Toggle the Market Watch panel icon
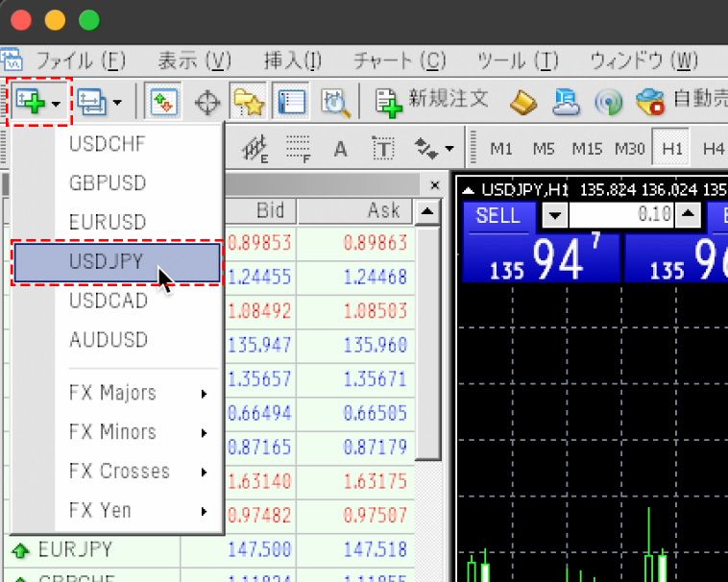Viewport: 728px width, 582px height. pos(162,102)
